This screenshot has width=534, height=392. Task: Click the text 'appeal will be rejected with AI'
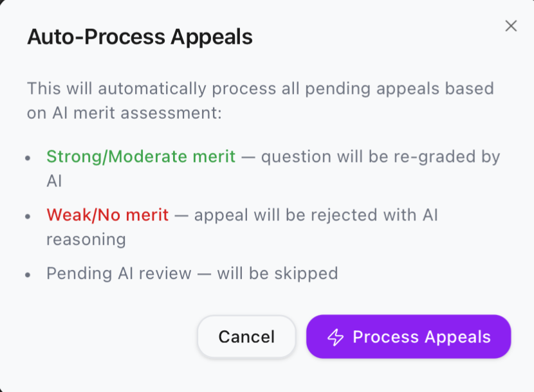pyautogui.click(x=316, y=215)
